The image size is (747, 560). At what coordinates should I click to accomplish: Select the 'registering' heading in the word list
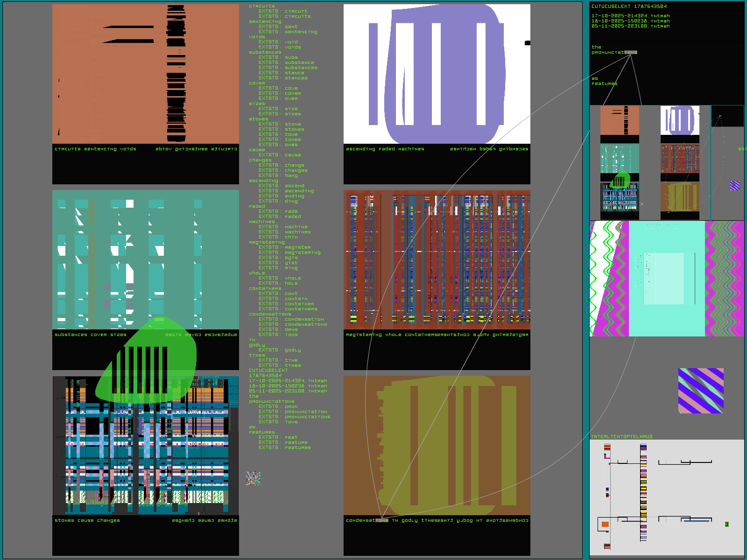[267, 242]
